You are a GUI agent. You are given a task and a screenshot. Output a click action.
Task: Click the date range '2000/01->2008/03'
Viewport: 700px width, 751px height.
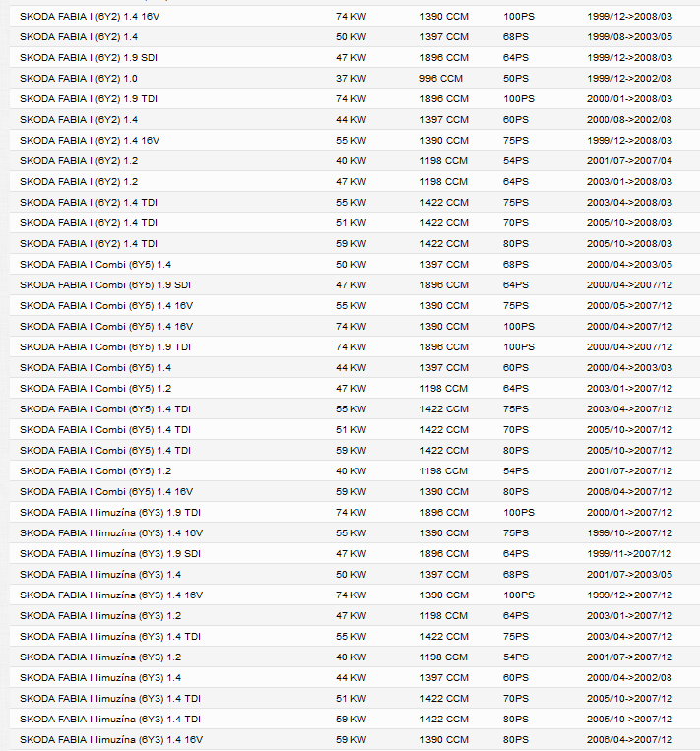point(629,99)
